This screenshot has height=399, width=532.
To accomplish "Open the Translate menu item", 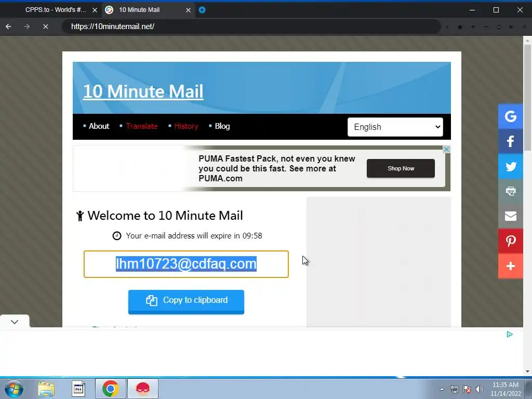I will (142, 126).
